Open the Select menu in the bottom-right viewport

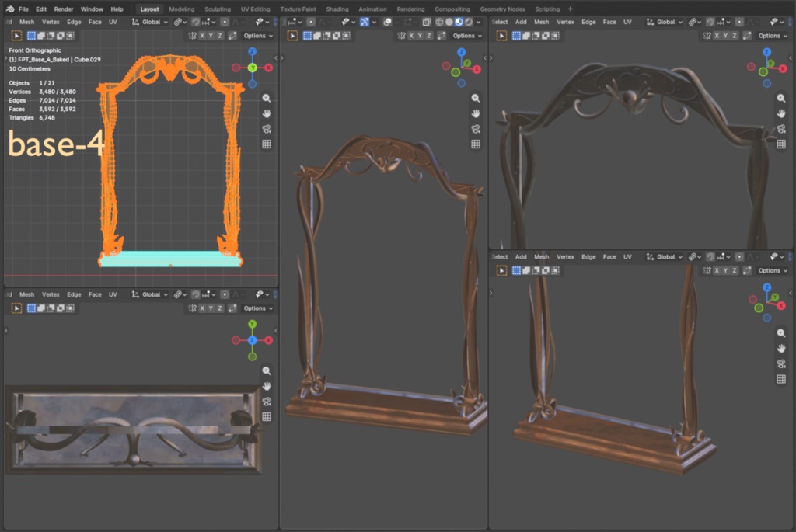500,256
